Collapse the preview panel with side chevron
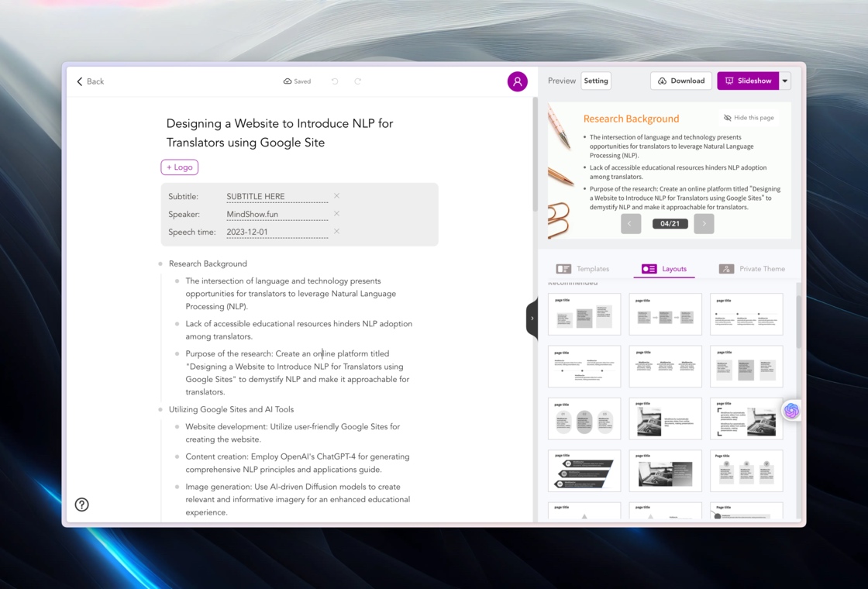This screenshot has width=868, height=589. click(532, 319)
